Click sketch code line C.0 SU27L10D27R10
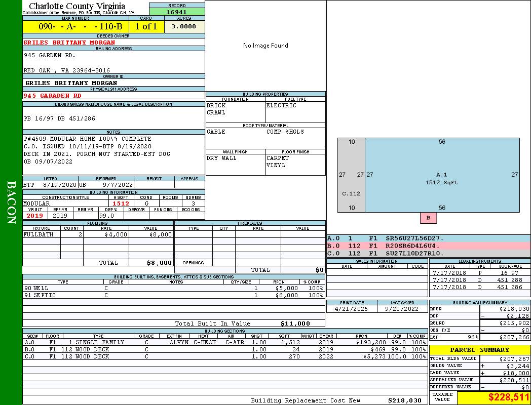The width and height of the screenshot is (532, 405). click(429, 253)
